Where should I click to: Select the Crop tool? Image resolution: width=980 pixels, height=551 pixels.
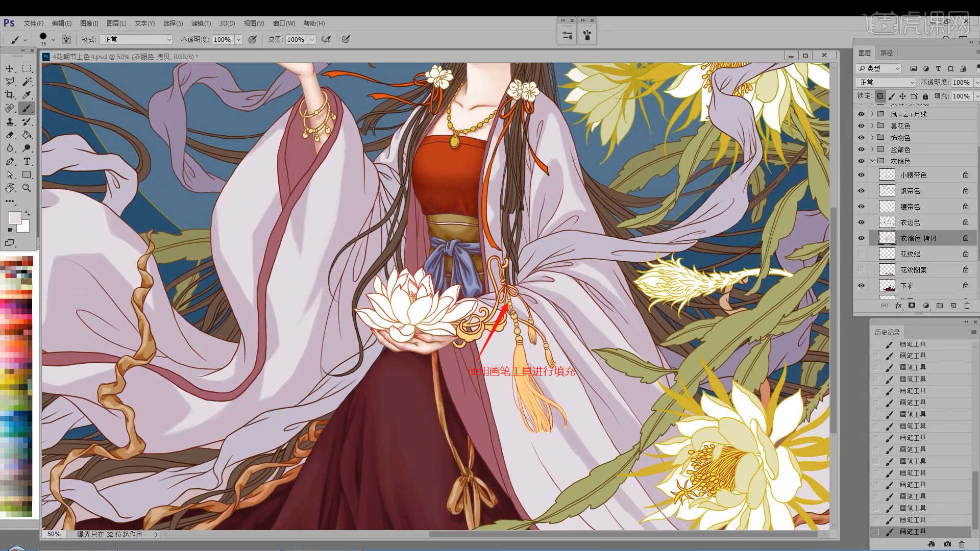[x=10, y=95]
